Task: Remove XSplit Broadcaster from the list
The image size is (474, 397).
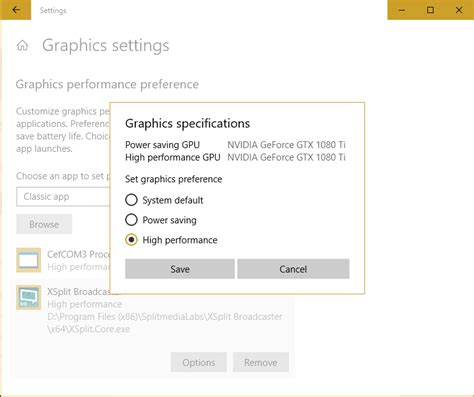Action: (261, 362)
